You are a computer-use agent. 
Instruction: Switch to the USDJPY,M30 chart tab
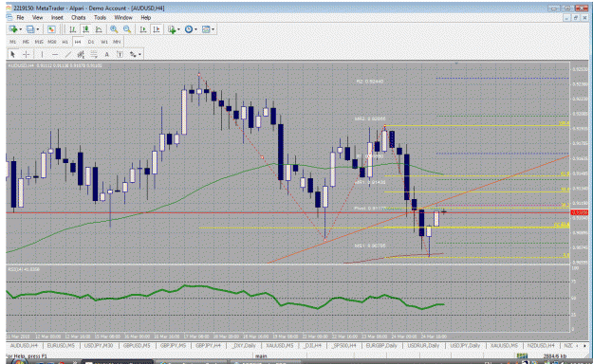pyautogui.click(x=99, y=345)
